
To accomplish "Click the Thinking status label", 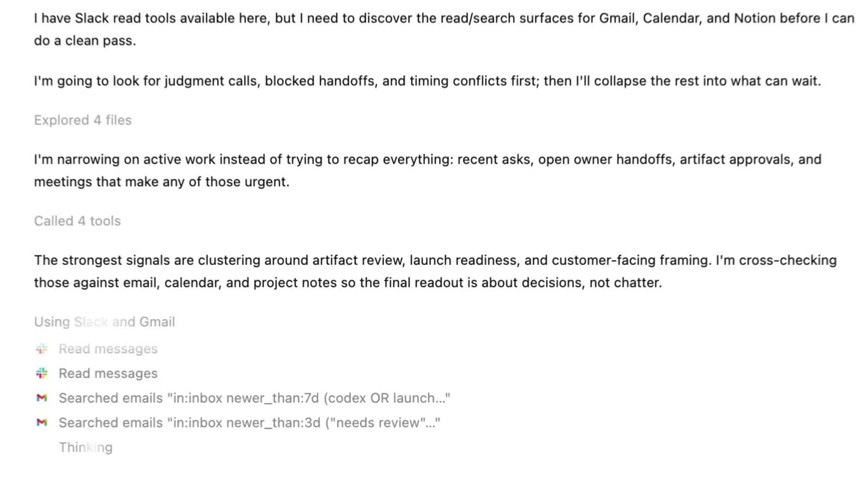I will tap(86, 447).
